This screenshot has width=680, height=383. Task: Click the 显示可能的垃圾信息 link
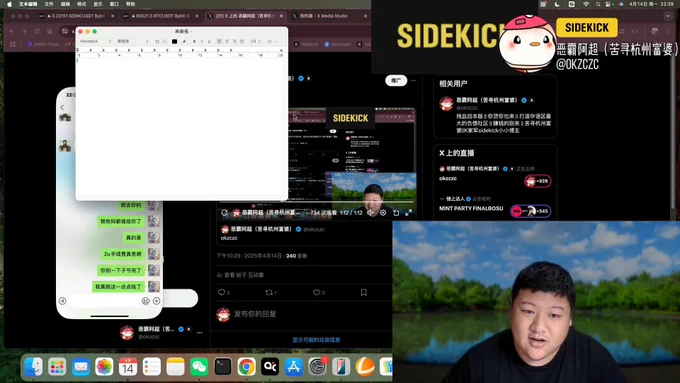[316, 340]
